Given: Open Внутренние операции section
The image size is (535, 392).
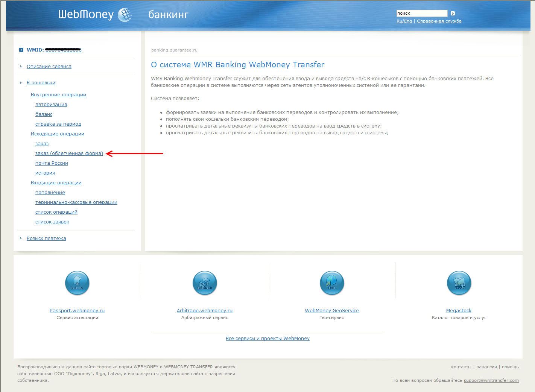Looking at the screenshot, I should 58,95.
